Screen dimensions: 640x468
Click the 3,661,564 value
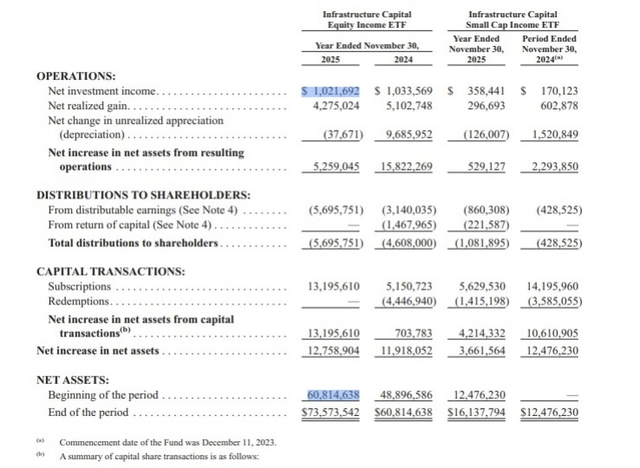(x=482, y=351)
